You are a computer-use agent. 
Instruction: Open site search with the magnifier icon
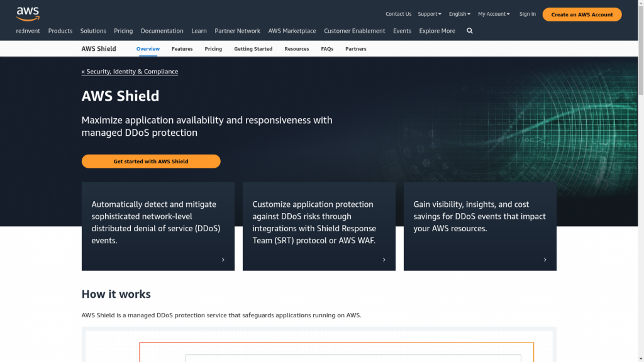(469, 30)
